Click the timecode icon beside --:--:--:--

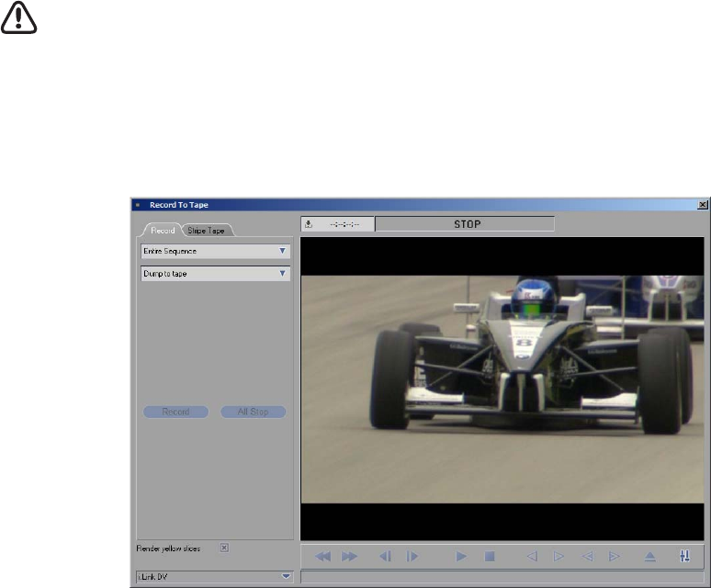click(x=309, y=224)
